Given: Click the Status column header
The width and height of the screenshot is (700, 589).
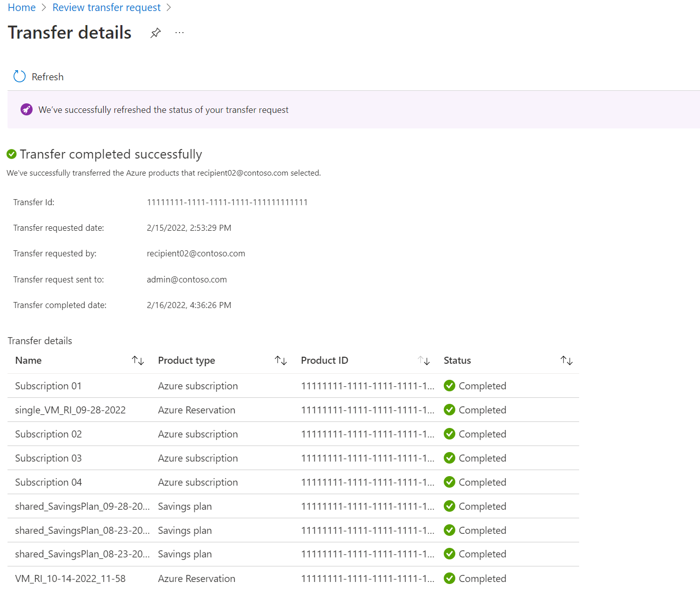Looking at the screenshot, I should [457, 360].
